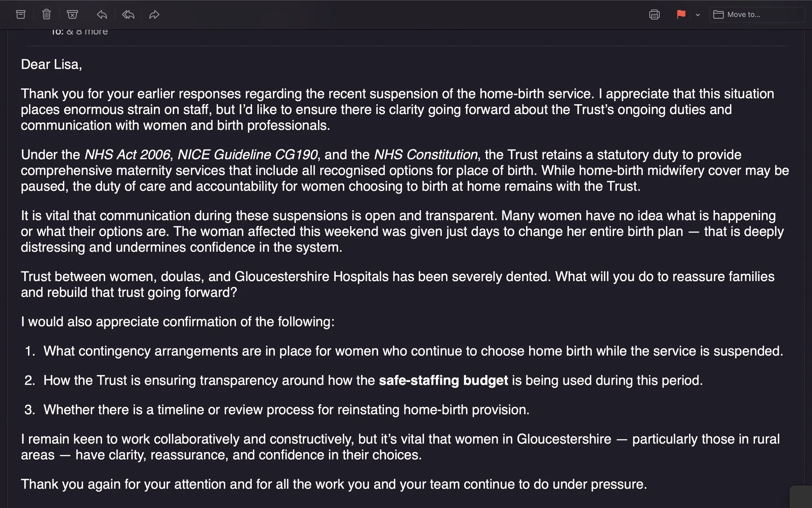Viewport: 812px width, 508px height.
Task: Click the Reply All arrow icon
Action: pyautogui.click(x=128, y=14)
